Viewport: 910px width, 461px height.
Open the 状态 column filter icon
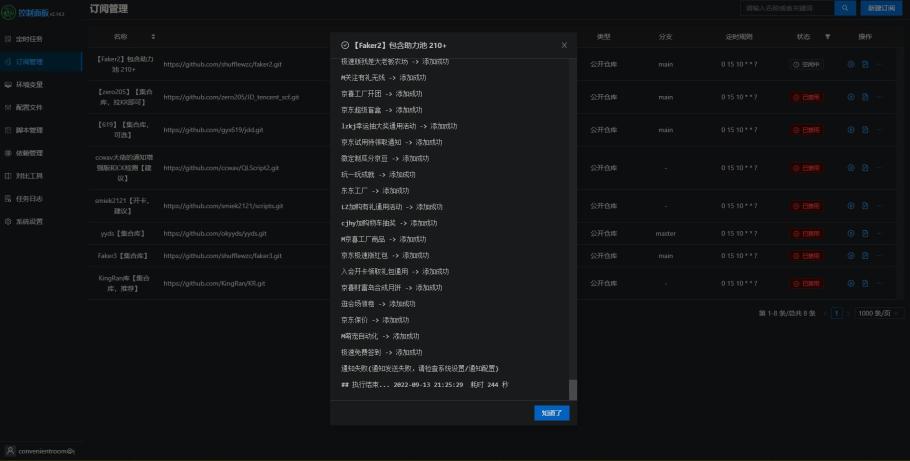click(x=827, y=37)
